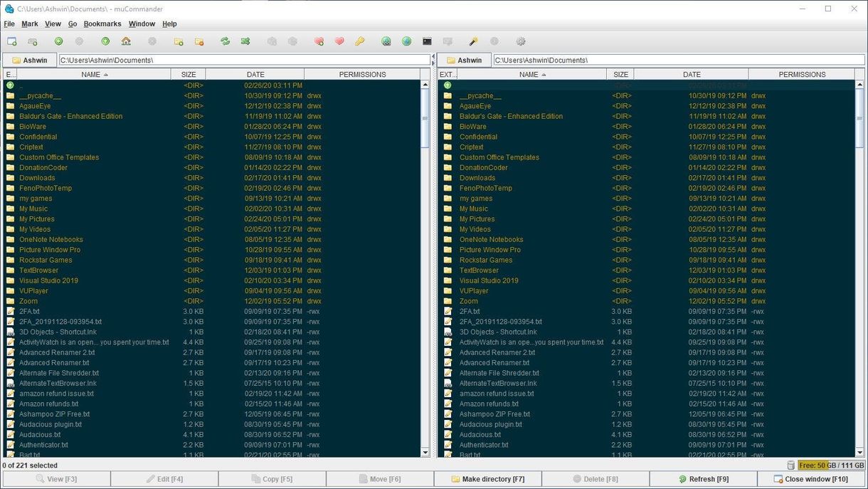Open the left panel Ashwin drive dropdown
Viewport: 868px width, 489px height.
pos(30,61)
